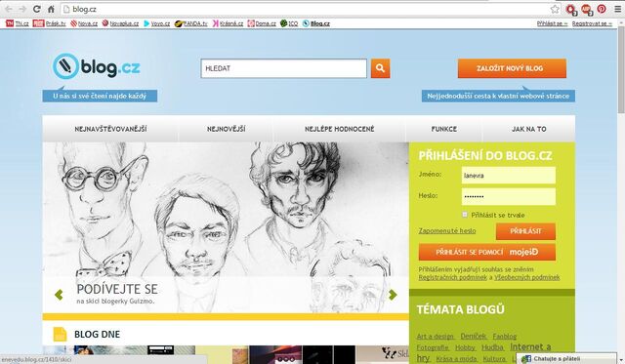Enable the Přihlásit se trvale checkbox
The image size is (625, 364).
(465, 215)
